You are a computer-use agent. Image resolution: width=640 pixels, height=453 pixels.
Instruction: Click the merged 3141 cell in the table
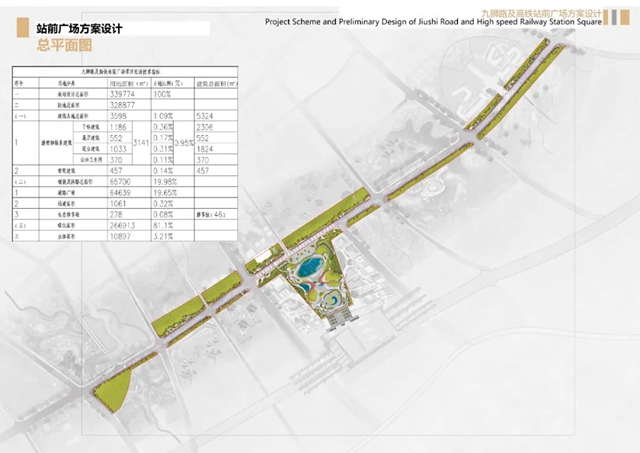pyautogui.click(x=141, y=143)
